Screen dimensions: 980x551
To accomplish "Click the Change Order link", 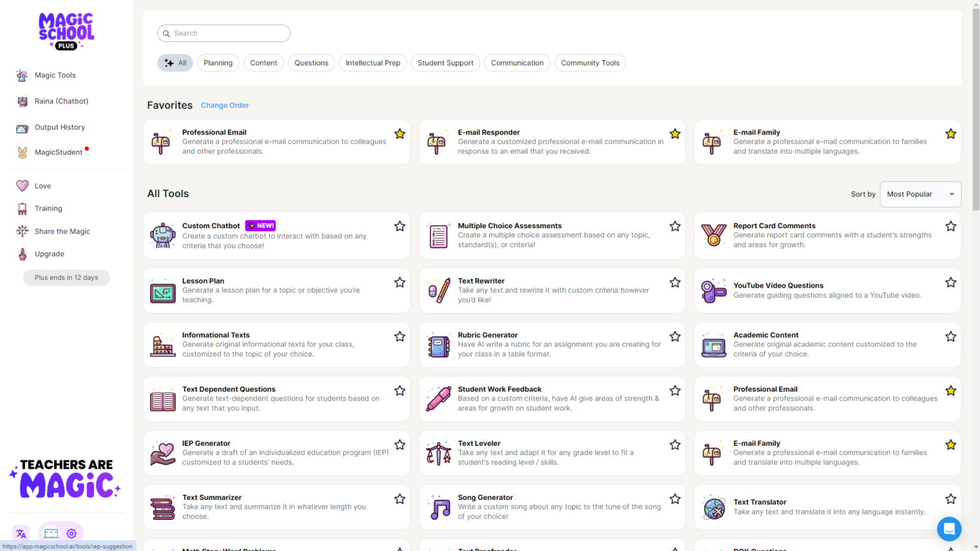I will pyautogui.click(x=225, y=105).
